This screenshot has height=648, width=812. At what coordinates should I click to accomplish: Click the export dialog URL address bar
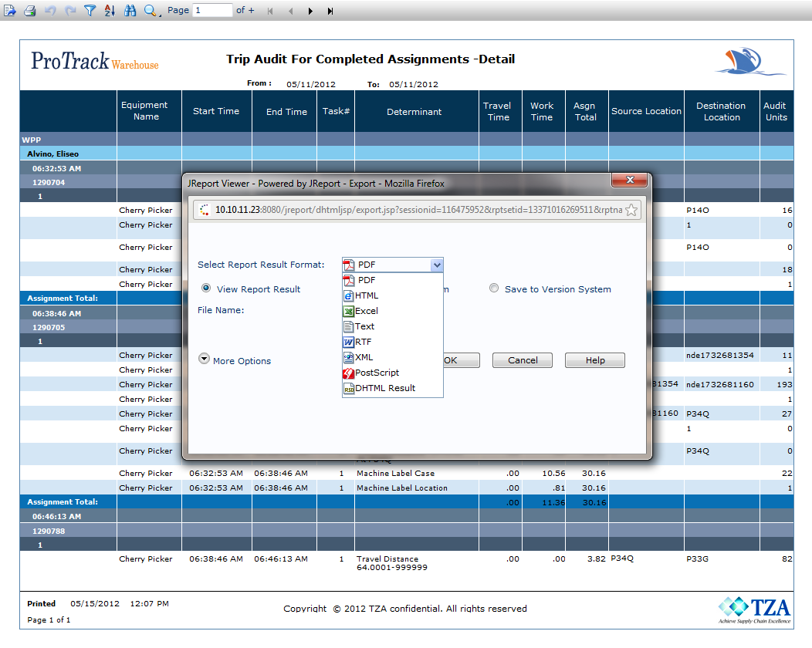[x=417, y=210]
